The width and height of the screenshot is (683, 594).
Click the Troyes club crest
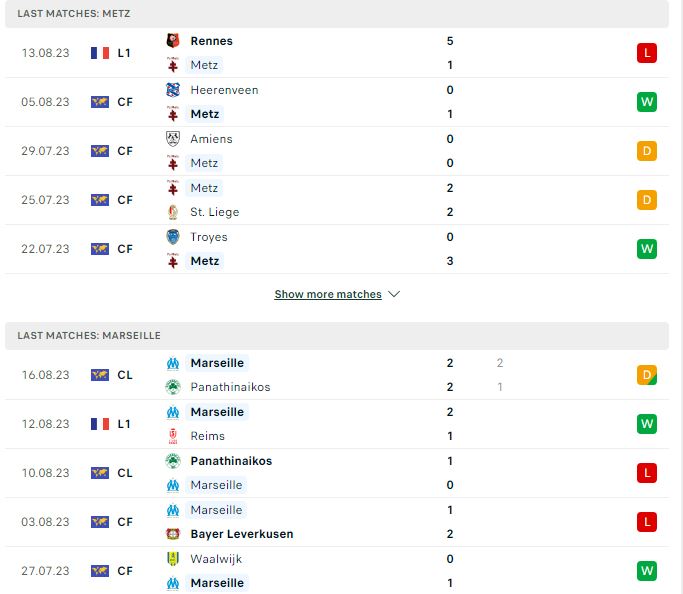(x=173, y=236)
